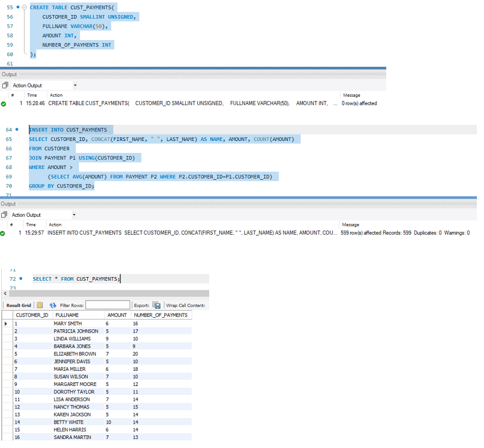Collapse the CREATE TABLE code fold marker
Screen dimensions: 484x448
tap(24, 7)
